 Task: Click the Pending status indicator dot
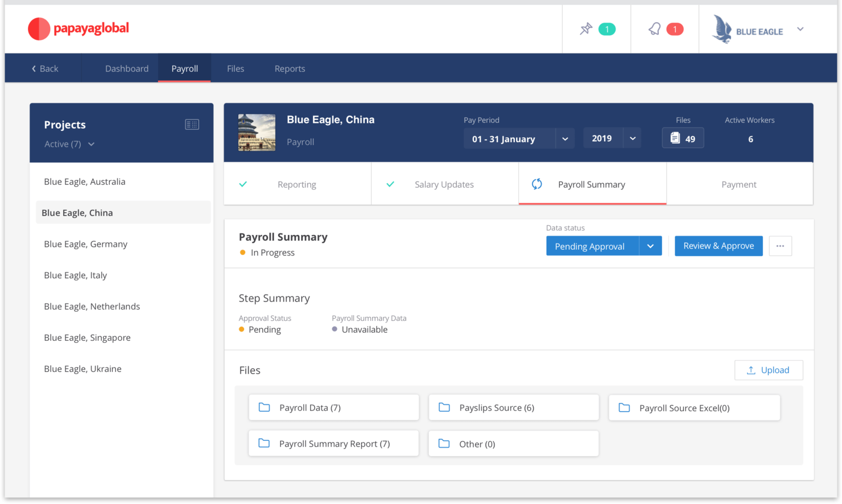242,329
